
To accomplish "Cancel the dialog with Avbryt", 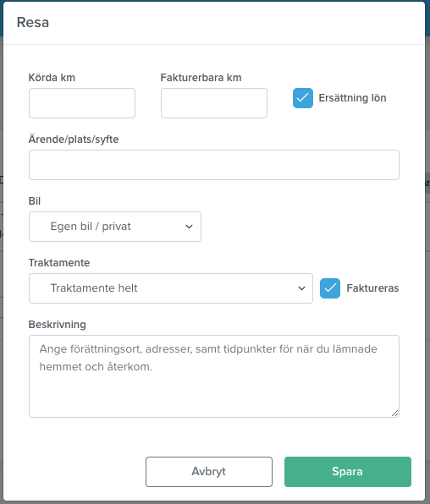I will coord(209,472).
